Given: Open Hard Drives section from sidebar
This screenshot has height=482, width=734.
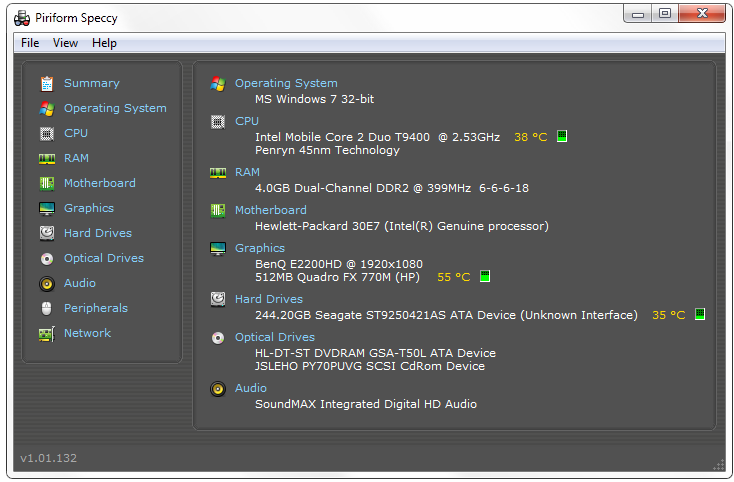Looking at the screenshot, I should 98,233.
